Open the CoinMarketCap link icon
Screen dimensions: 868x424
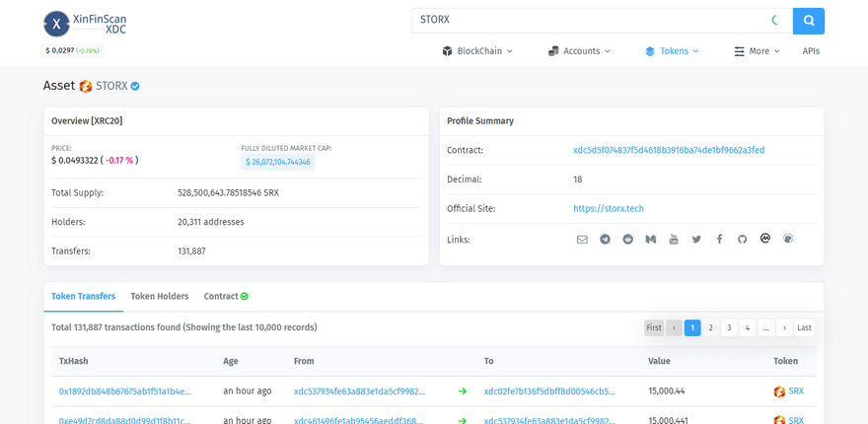(x=764, y=239)
